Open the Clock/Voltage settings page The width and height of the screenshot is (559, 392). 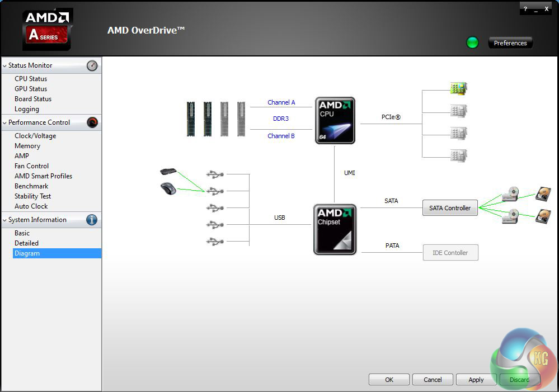(35, 136)
